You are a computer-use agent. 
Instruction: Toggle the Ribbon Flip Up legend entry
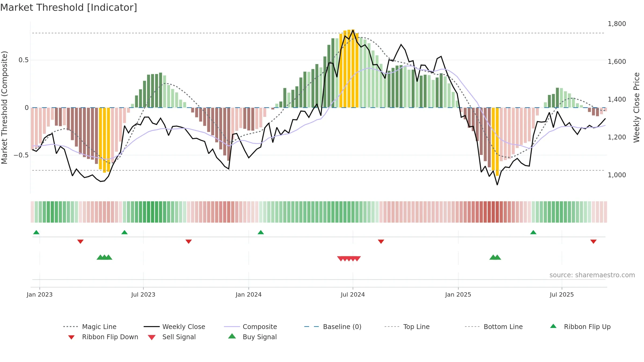[x=580, y=327]
